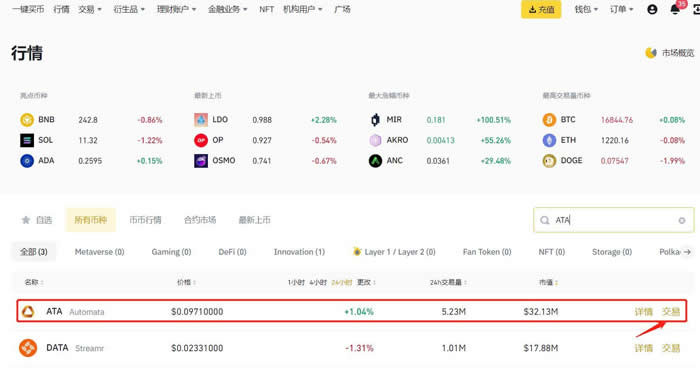
Task: Sort by 24h交易量 column
Action: (448, 282)
